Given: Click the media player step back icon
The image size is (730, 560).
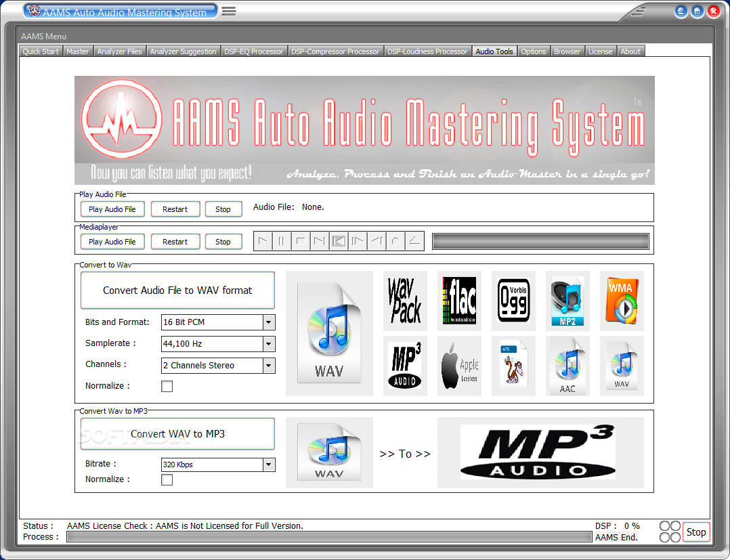Looking at the screenshot, I should point(377,241).
